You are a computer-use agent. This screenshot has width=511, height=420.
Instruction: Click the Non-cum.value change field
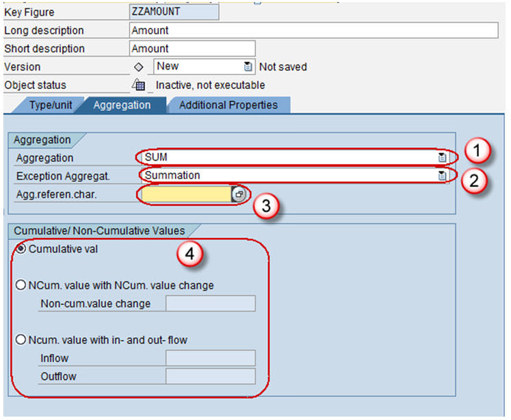(211, 304)
